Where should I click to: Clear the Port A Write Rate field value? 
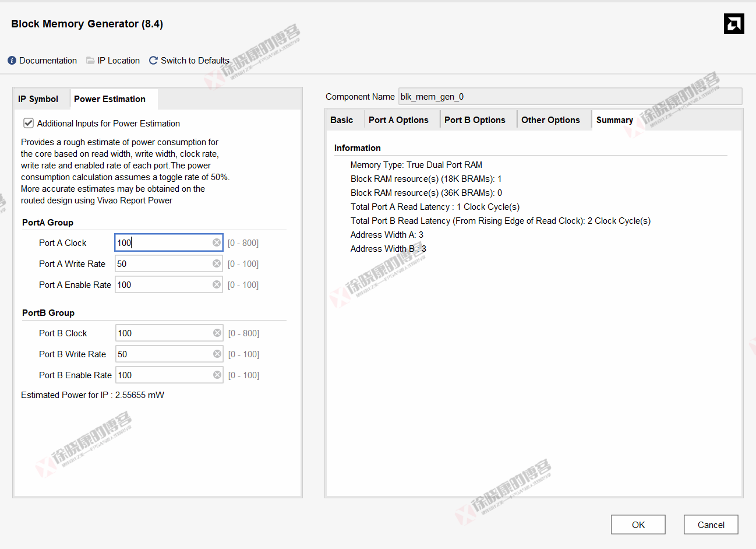pos(216,263)
